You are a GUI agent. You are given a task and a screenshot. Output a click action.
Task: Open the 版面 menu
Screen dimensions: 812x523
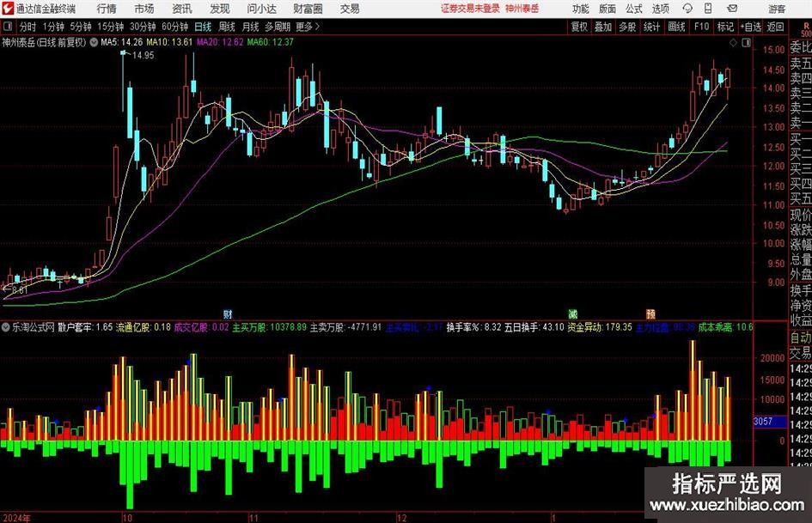tap(607, 9)
